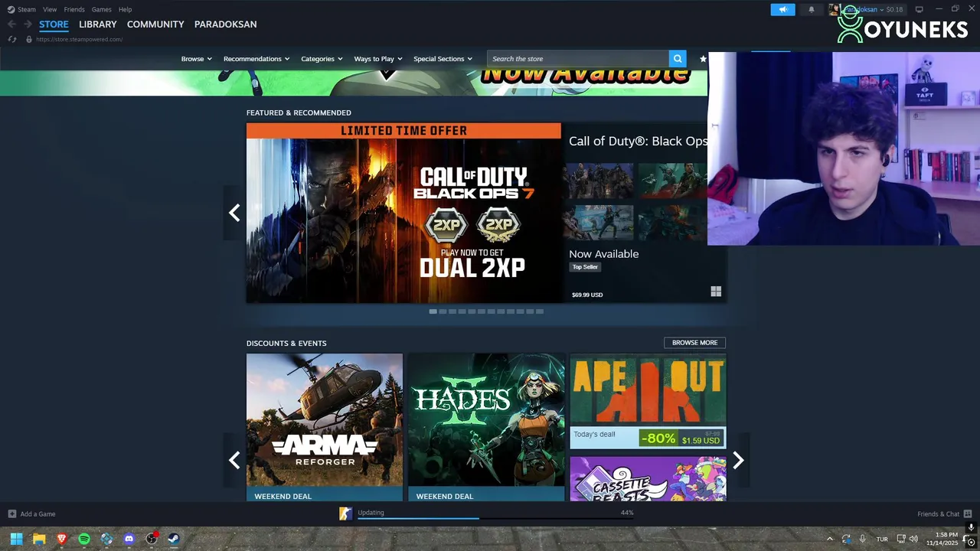Click the first Black Ops screenshot thumbnail
The height and width of the screenshot is (551, 980).
(599, 181)
